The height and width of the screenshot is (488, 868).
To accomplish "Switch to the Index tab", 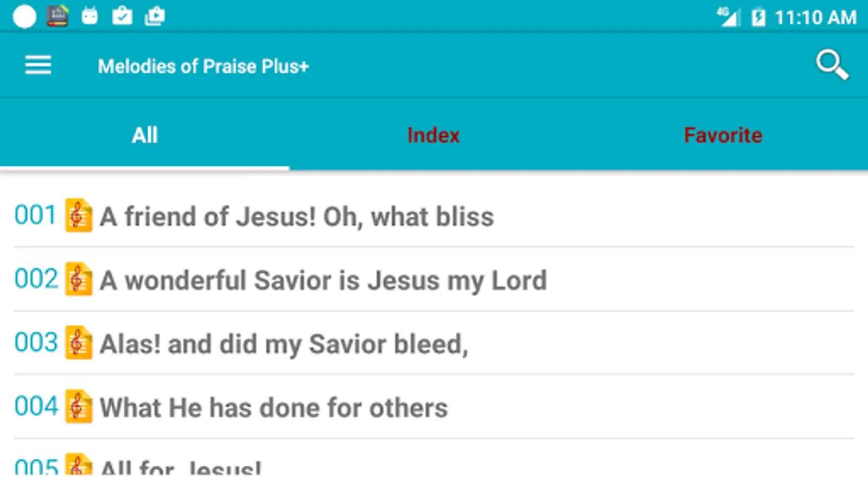I will pyautogui.click(x=433, y=135).
